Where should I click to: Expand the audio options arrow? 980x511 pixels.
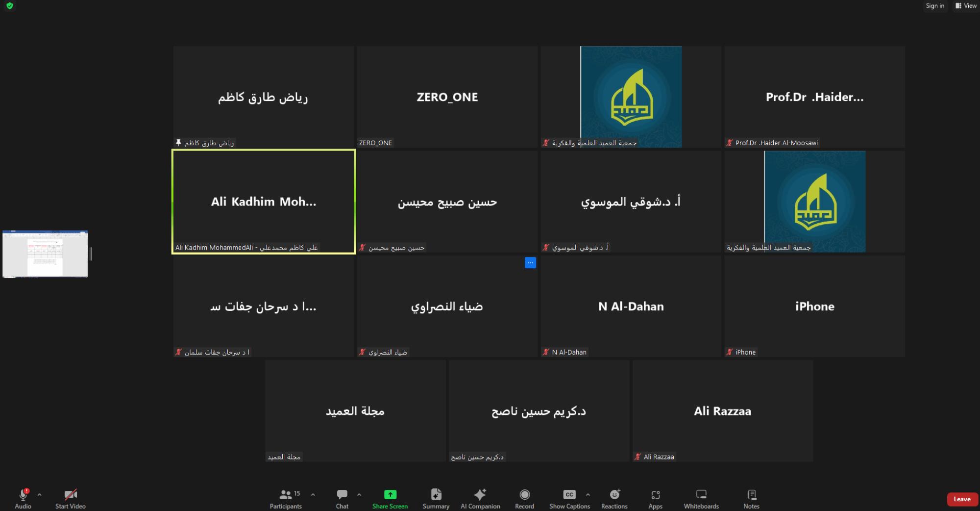(40, 494)
